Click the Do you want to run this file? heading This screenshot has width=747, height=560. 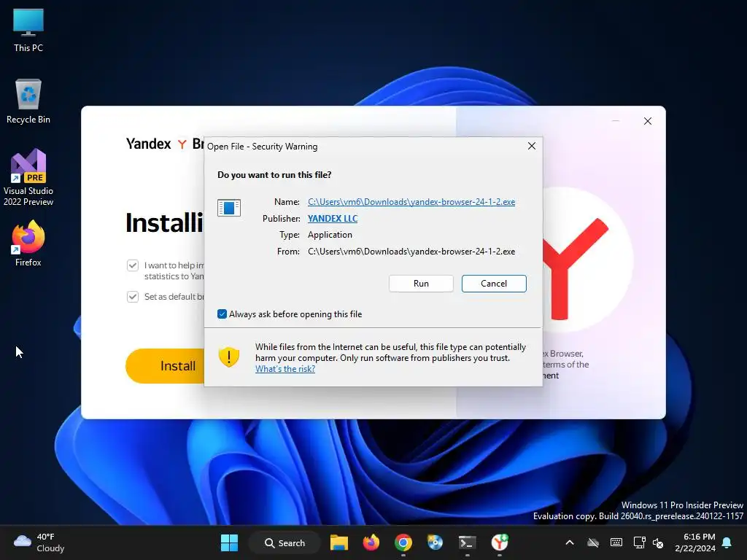pyautogui.click(x=274, y=175)
